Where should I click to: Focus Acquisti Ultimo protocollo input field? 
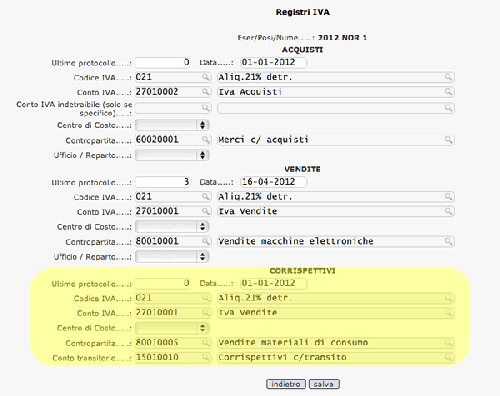pyautogui.click(x=163, y=62)
